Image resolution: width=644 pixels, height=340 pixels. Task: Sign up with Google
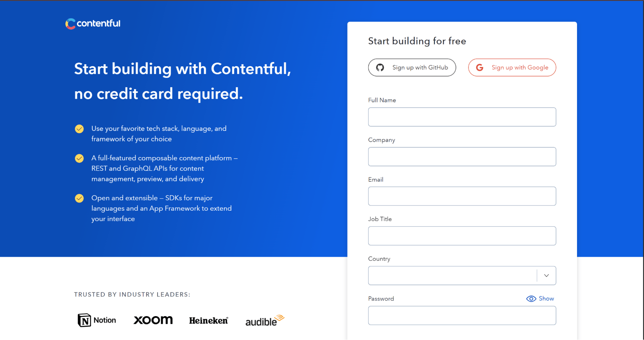coord(512,67)
